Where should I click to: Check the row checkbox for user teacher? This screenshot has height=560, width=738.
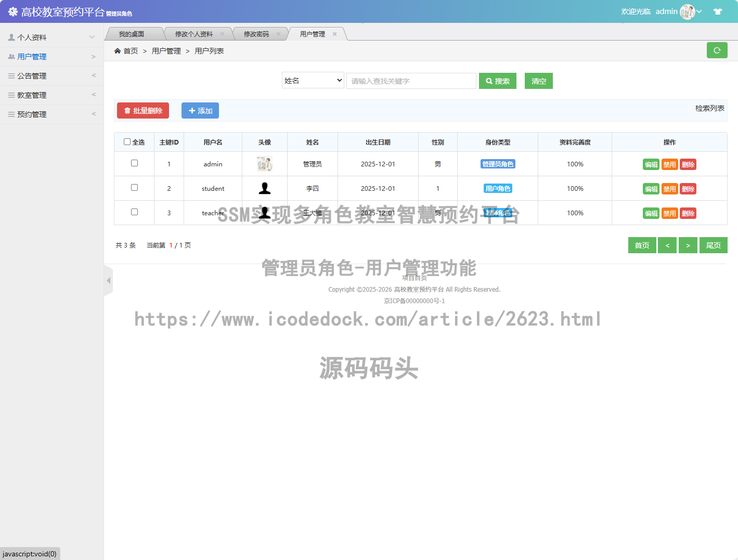click(134, 212)
